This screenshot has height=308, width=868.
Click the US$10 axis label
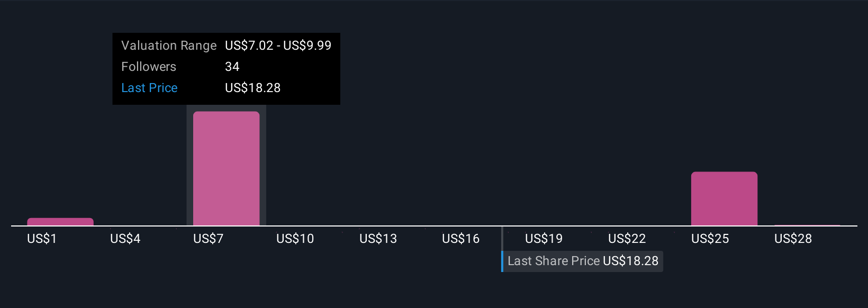pyautogui.click(x=295, y=239)
